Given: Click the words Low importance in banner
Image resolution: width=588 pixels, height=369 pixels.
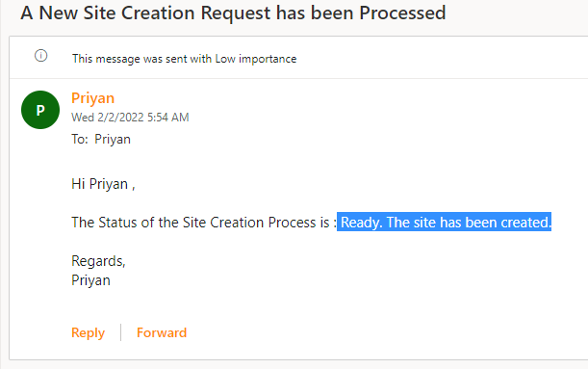Looking at the screenshot, I should (256, 59).
